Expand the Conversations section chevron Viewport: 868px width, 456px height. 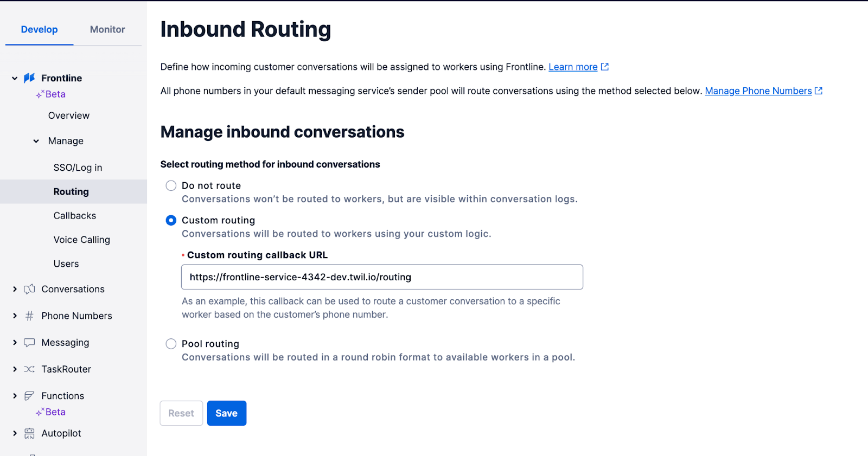click(x=15, y=289)
